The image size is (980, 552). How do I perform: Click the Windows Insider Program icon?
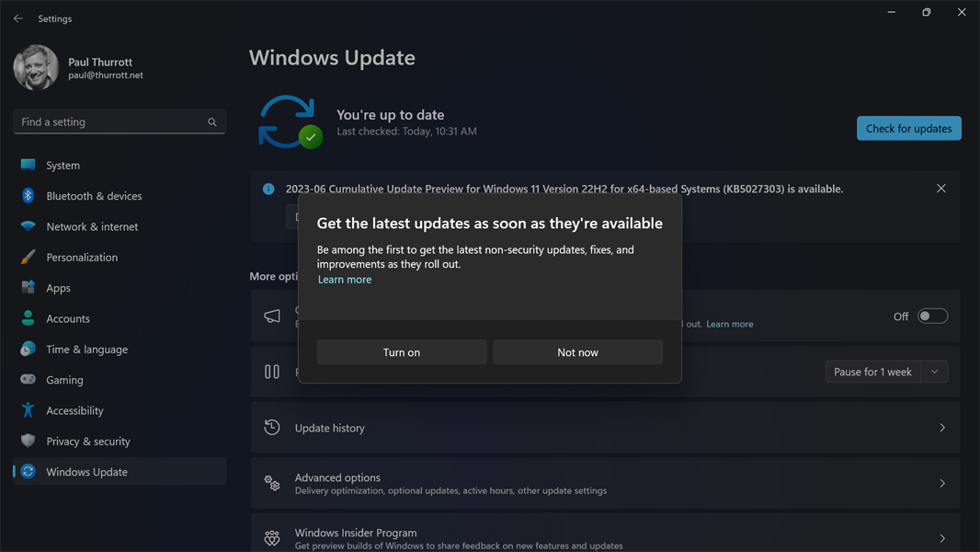272,538
